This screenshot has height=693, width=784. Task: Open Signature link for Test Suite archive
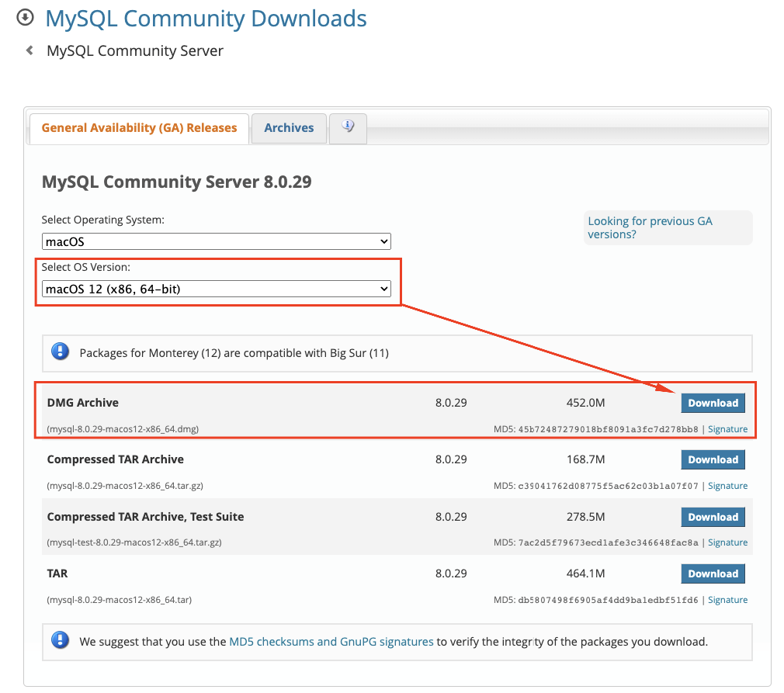click(x=727, y=542)
